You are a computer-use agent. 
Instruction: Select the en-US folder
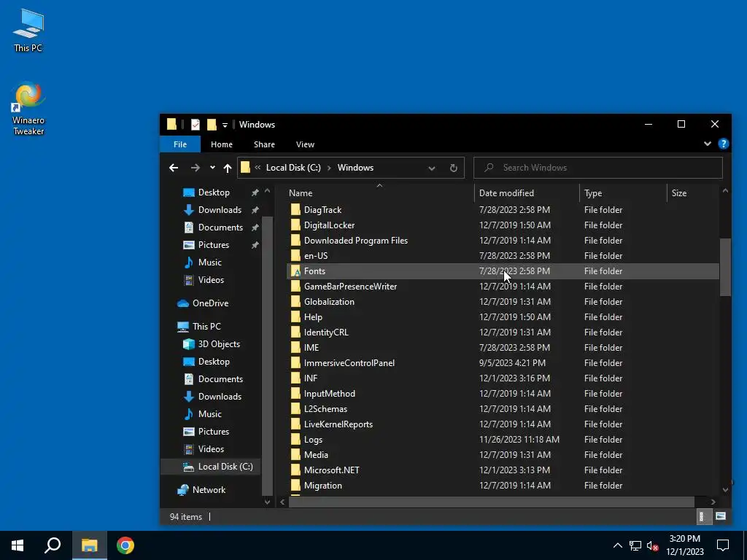pyautogui.click(x=316, y=256)
